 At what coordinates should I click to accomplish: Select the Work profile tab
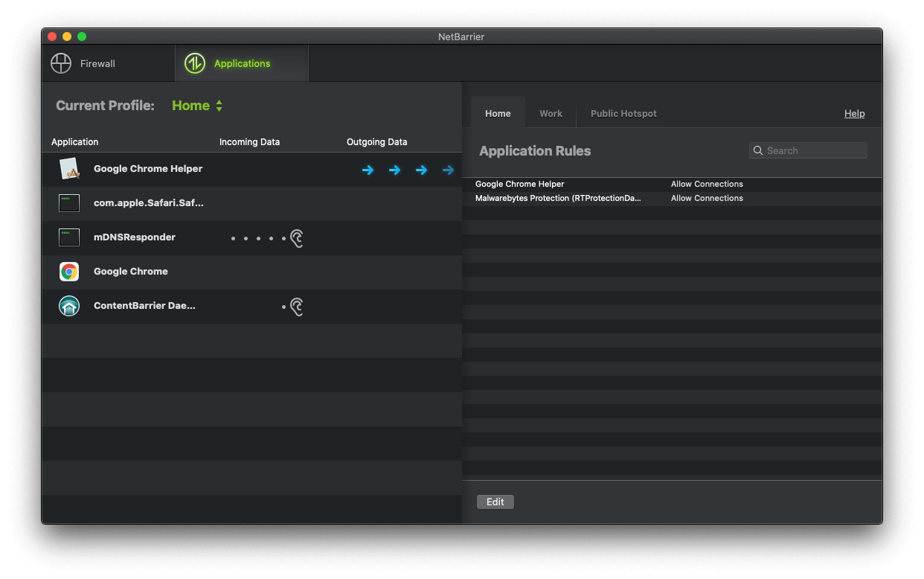[x=551, y=113]
